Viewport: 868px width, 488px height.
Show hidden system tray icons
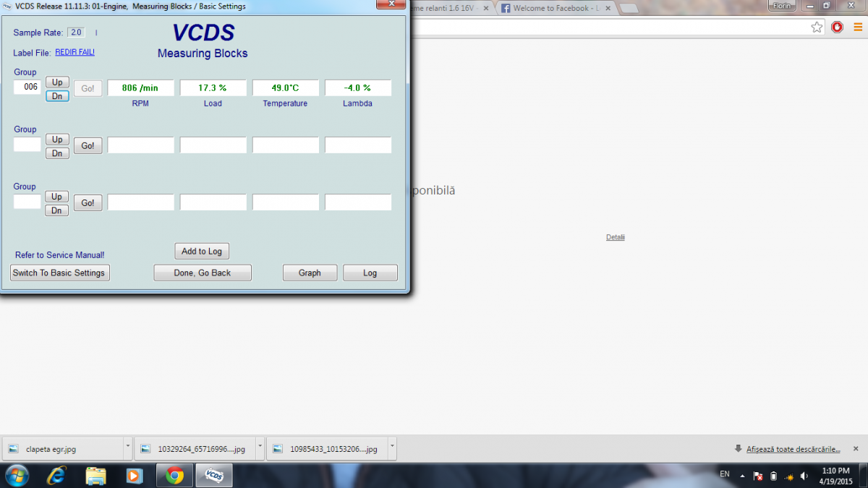(x=741, y=476)
